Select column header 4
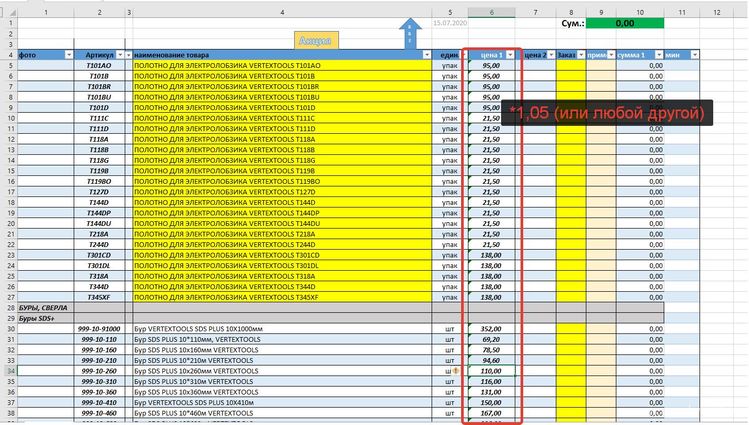This screenshot has height=425, width=749. click(x=282, y=12)
